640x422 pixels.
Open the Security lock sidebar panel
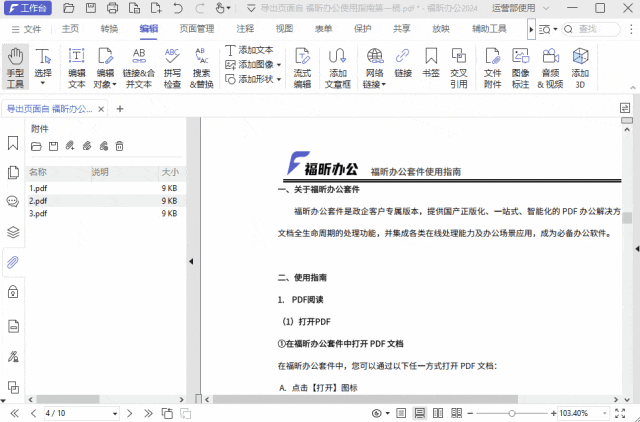[x=13, y=292]
